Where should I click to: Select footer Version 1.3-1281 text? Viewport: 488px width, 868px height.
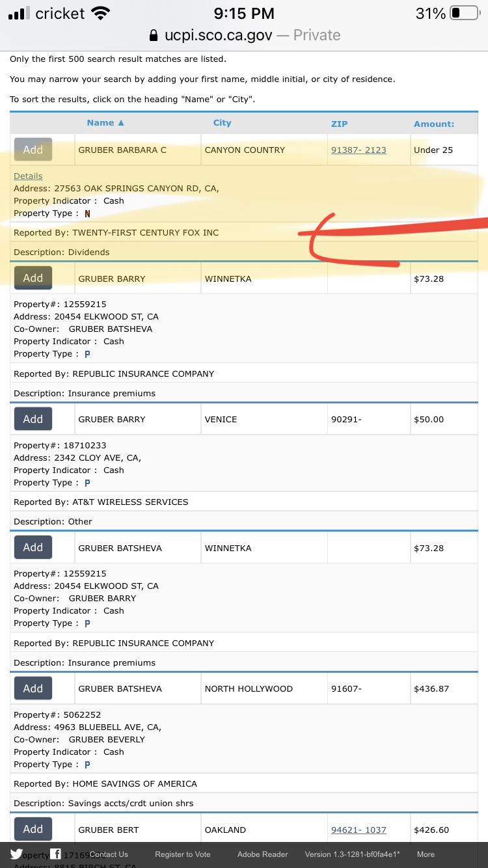tap(353, 854)
